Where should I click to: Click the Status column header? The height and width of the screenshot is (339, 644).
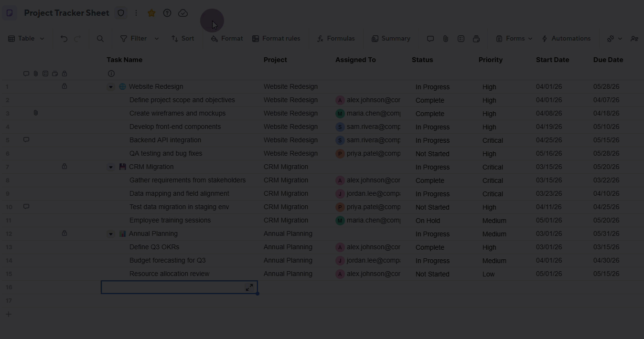coord(422,60)
